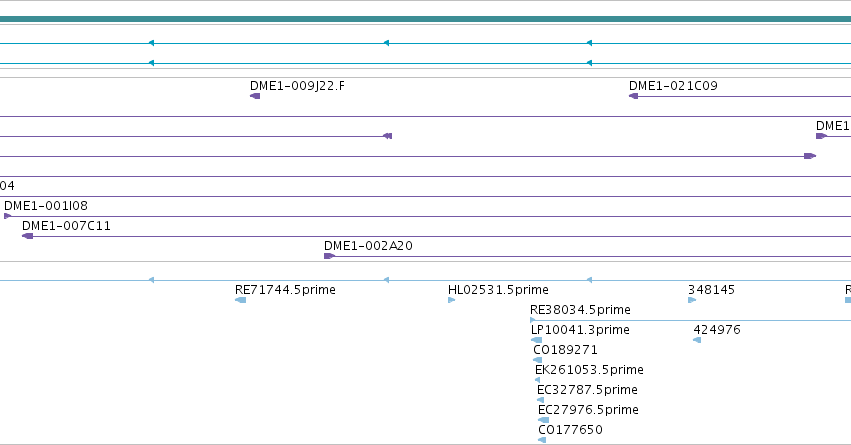
Task: Click the RE38034.5prime label
Action: (x=580, y=310)
